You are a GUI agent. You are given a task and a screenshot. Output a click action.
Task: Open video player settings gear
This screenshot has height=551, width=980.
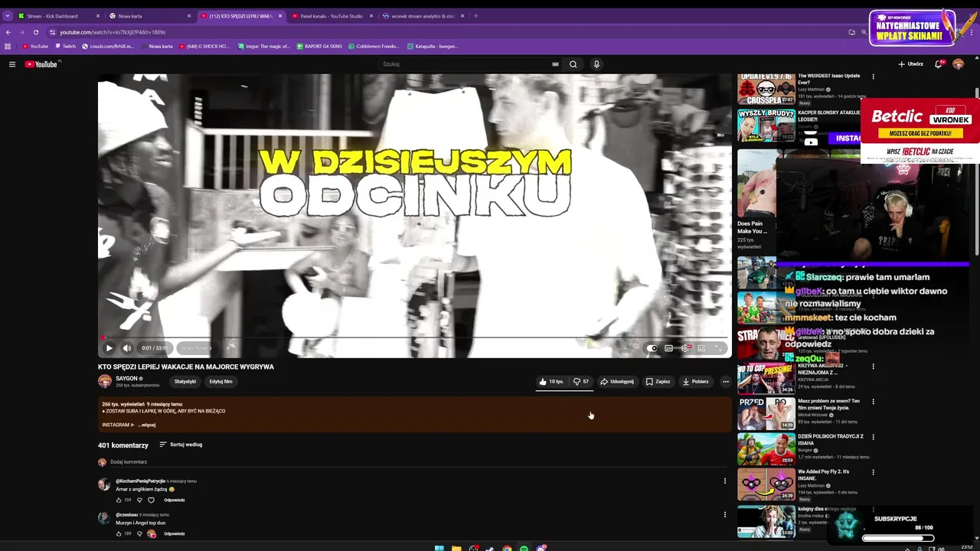[x=685, y=348]
